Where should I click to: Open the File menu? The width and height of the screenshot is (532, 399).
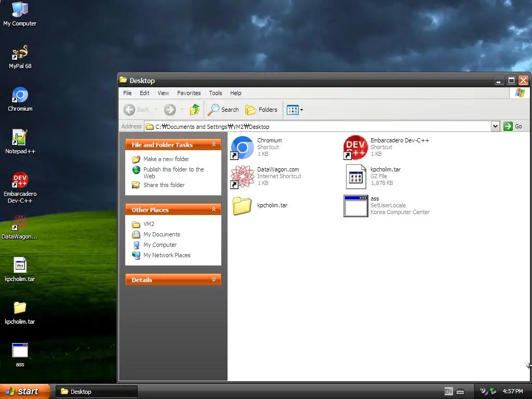[127, 93]
